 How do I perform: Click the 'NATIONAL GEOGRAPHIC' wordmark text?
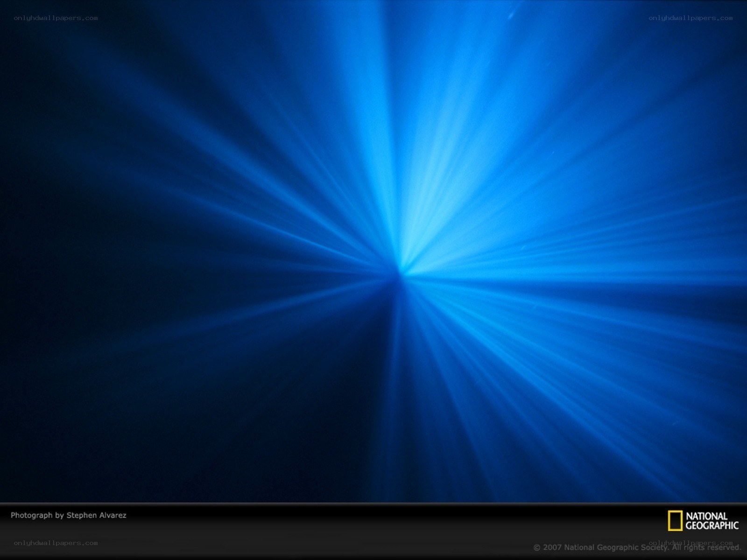coord(712,521)
